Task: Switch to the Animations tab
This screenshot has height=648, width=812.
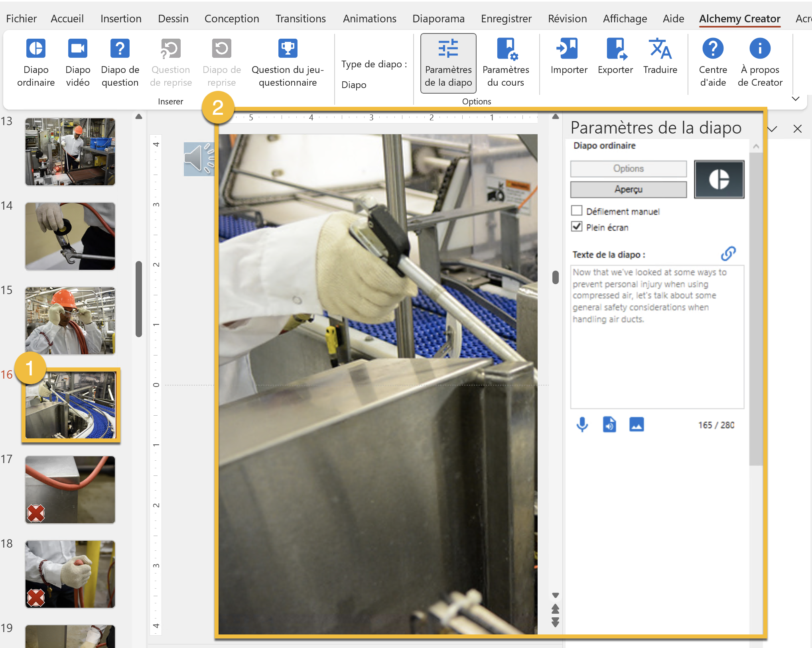Action: coord(370,19)
